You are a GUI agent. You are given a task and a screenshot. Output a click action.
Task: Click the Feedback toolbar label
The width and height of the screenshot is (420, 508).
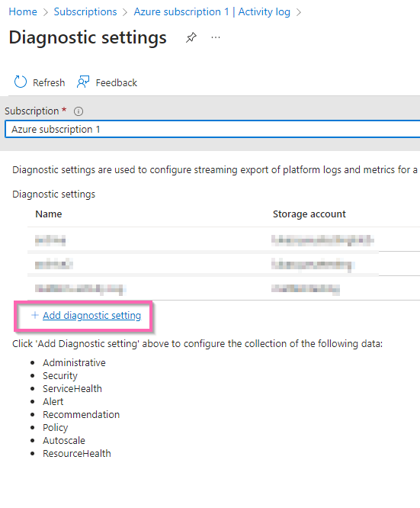[117, 83]
